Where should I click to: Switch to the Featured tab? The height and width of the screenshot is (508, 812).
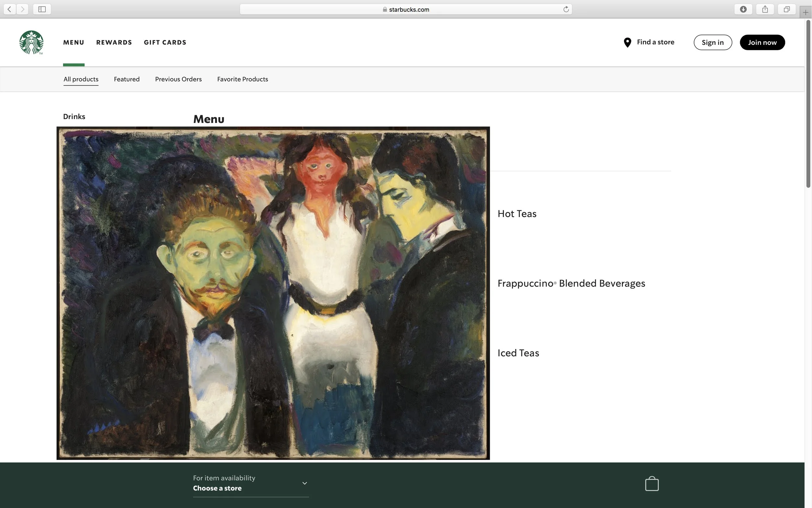click(127, 79)
